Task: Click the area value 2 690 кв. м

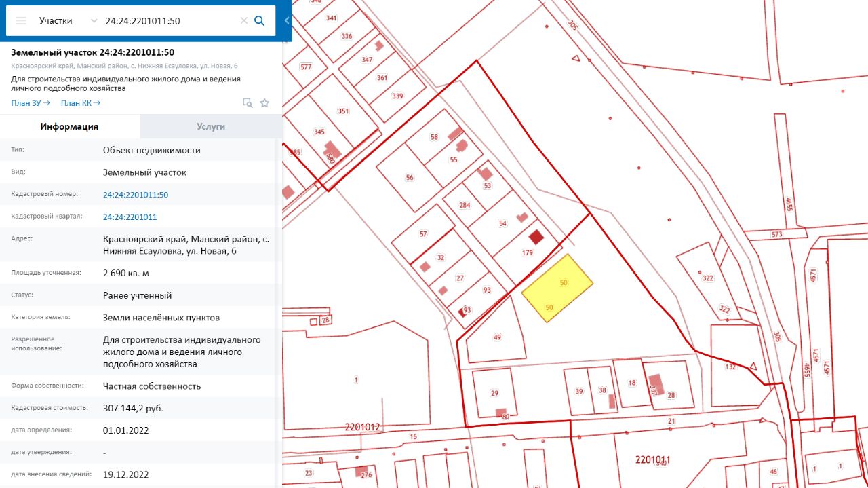Action: tap(125, 274)
